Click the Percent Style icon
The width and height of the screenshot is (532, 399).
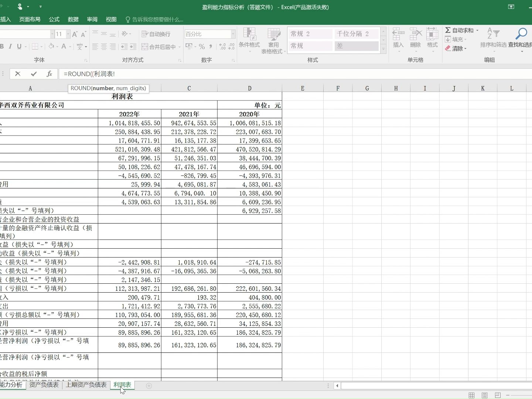click(202, 47)
